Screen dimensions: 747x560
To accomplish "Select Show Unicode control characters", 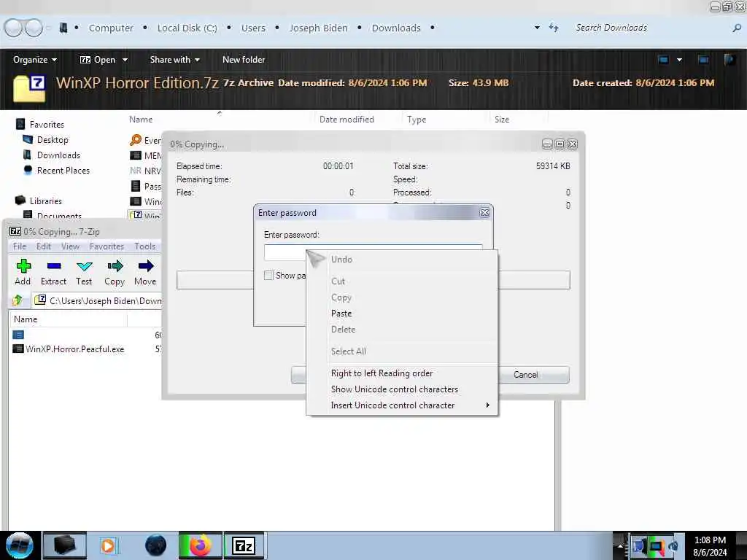I will tap(395, 389).
